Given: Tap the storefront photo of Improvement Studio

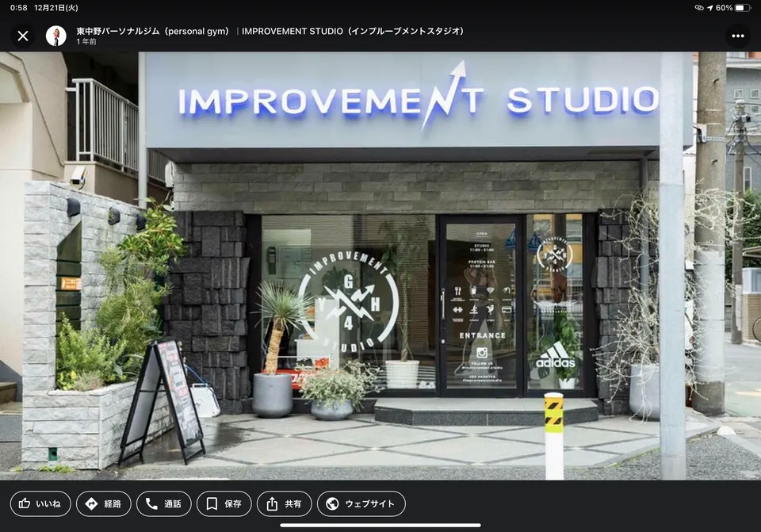Looking at the screenshot, I should tap(380, 266).
